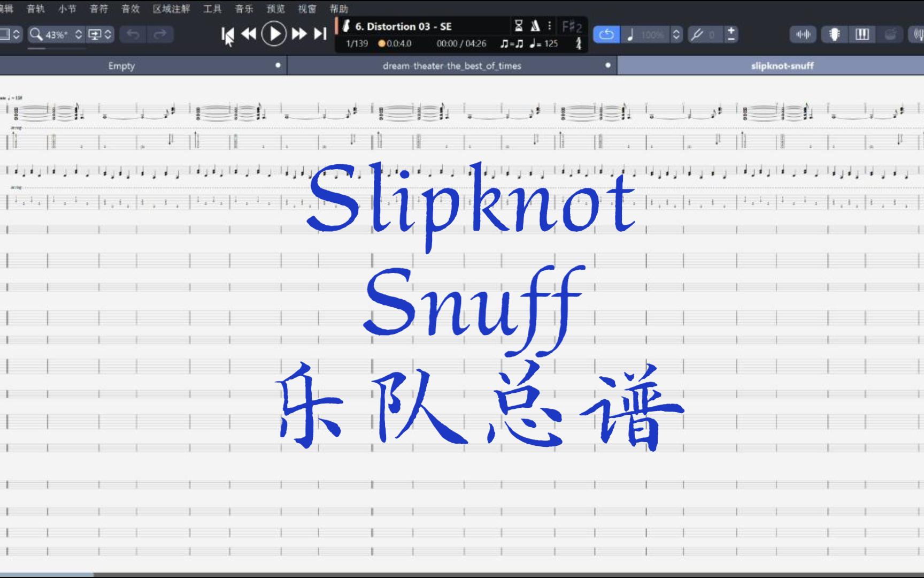924x578 pixels.
Task: Click the tempo value 125
Action: coord(551,44)
